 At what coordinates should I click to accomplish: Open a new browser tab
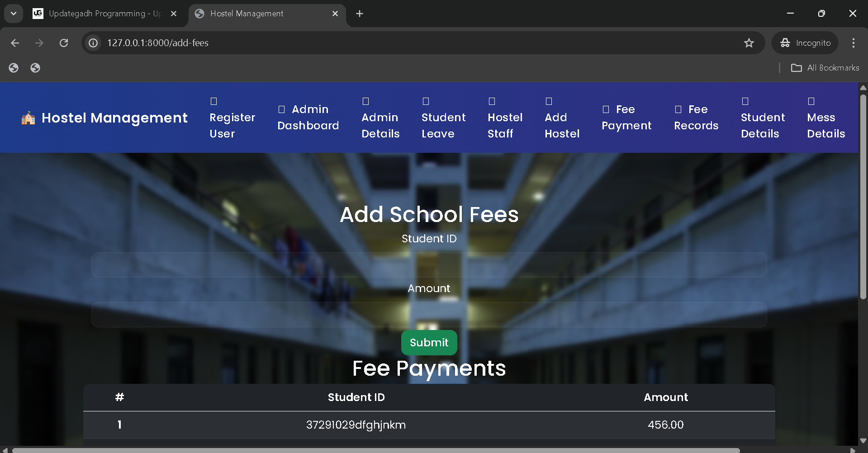pos(360,14)
